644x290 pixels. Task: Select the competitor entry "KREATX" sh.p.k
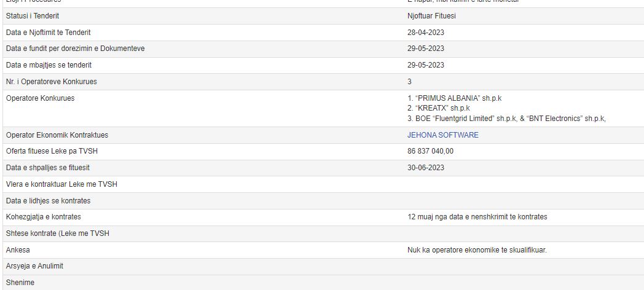coord(438,108)
